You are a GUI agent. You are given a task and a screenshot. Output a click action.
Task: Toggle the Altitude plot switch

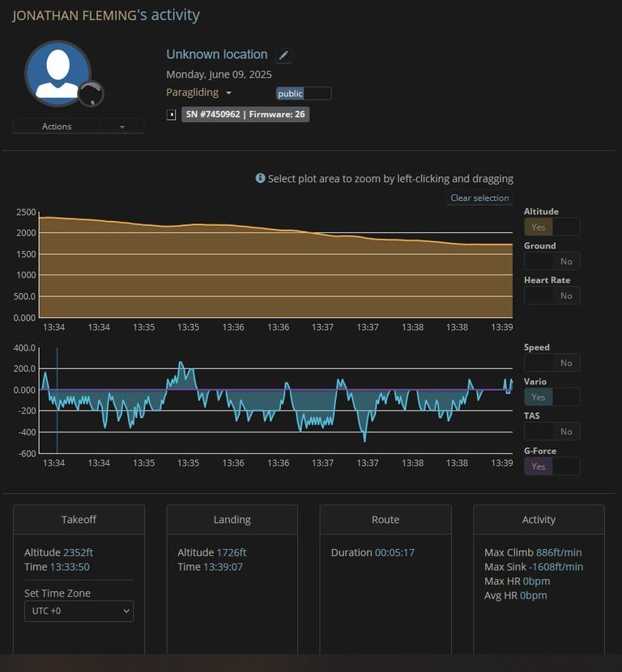(552, 227)
